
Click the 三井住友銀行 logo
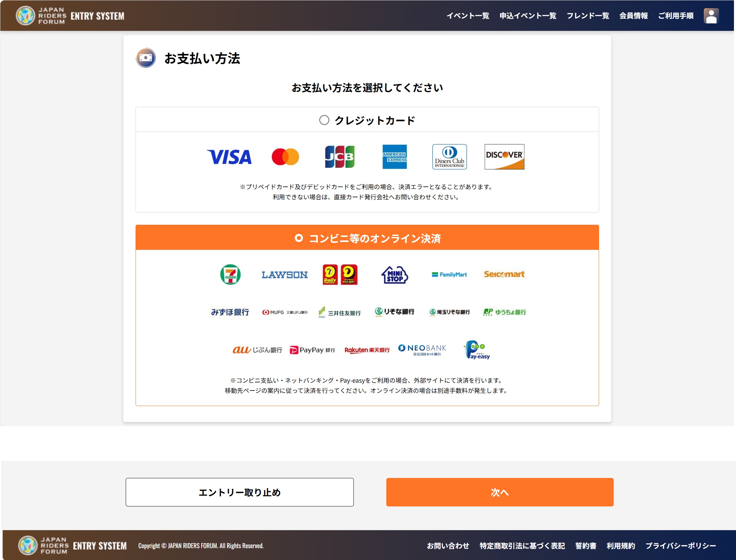340,312
